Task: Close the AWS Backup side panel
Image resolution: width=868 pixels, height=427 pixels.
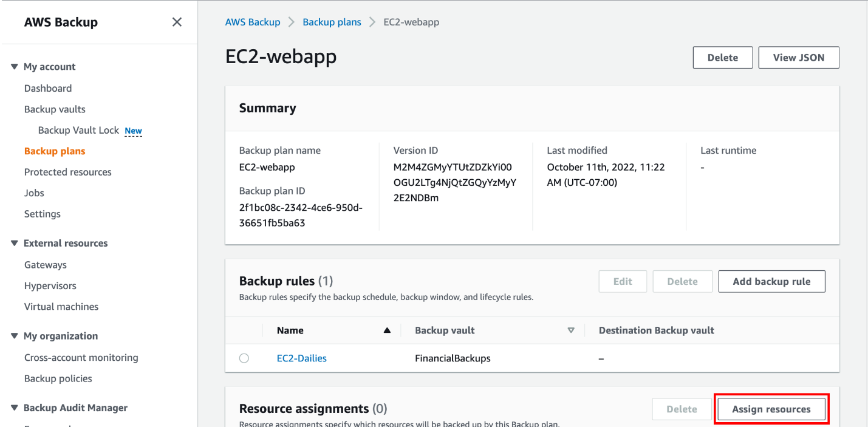Action: (x=177, y=22)
